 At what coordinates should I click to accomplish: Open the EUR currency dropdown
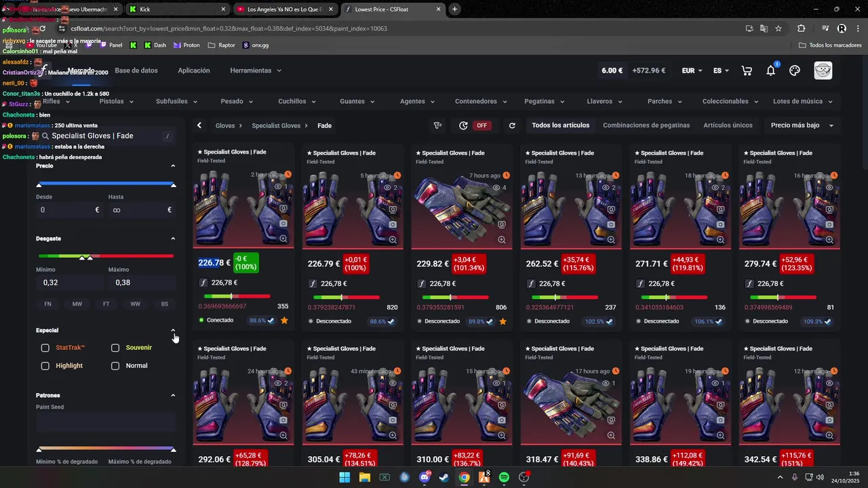(692, 70)
